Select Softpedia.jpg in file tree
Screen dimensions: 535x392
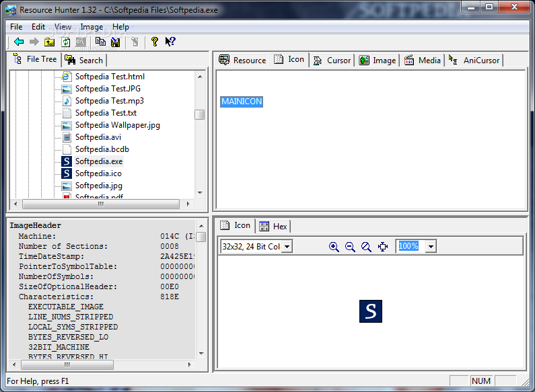99,186
